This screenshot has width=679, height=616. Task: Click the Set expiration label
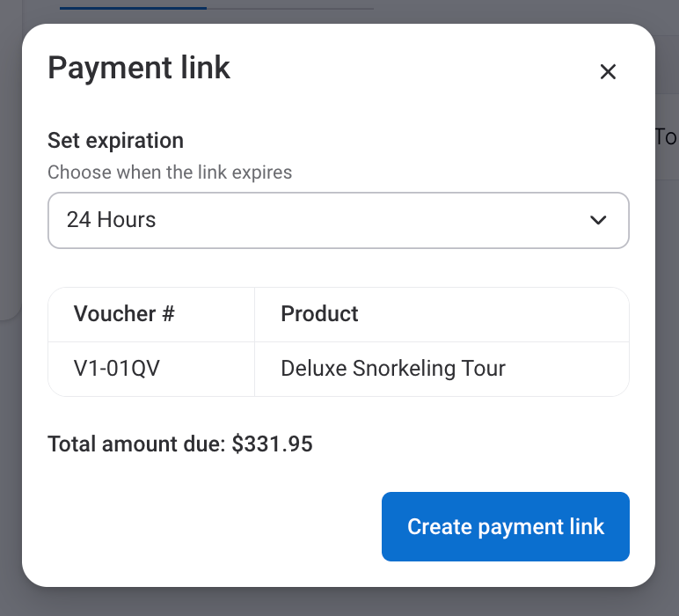click(x=115, y=141)
